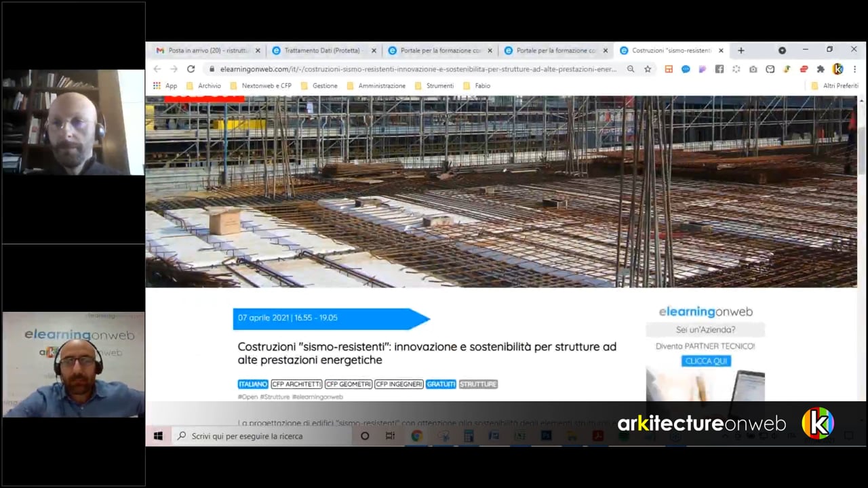Close the active Costruzioni sismo-resistenti tab
This screenshot has height=488, width=868.
click(x=721, y=51)
